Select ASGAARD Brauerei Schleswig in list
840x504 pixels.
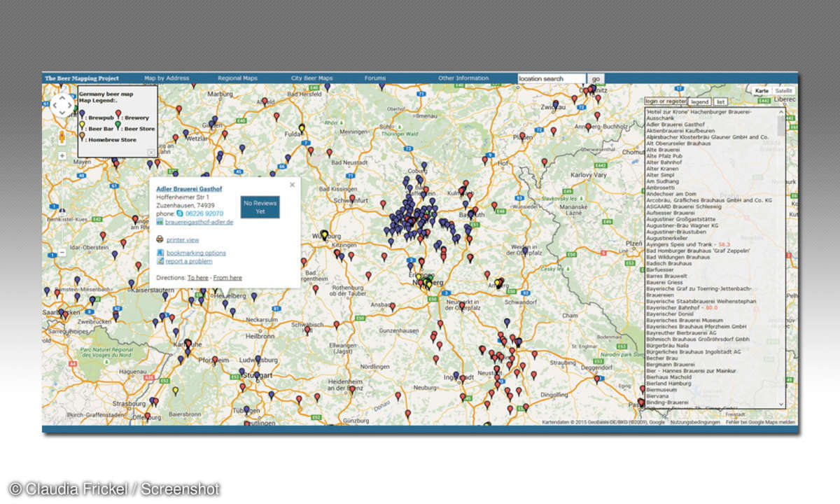point(685,207)
